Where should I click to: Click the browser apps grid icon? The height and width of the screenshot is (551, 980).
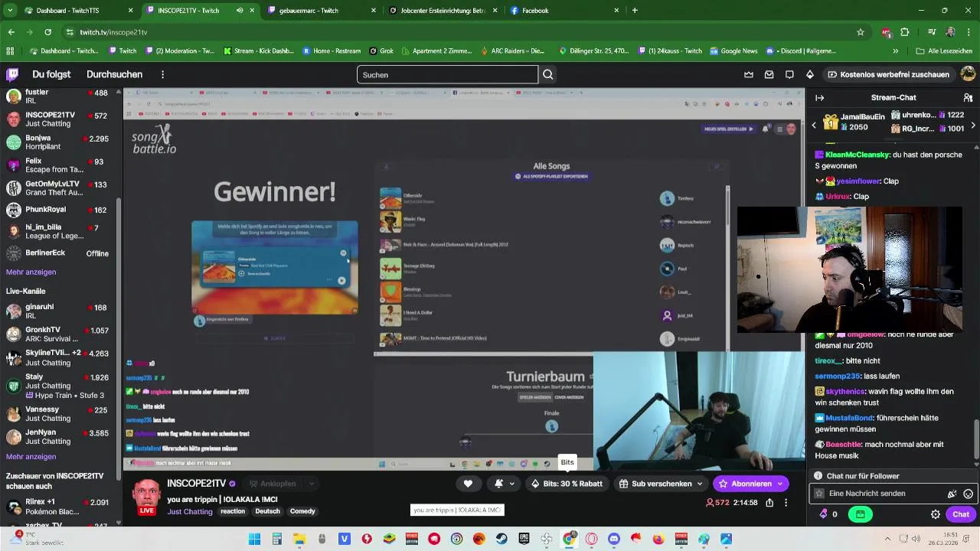[x=10, y=51]
